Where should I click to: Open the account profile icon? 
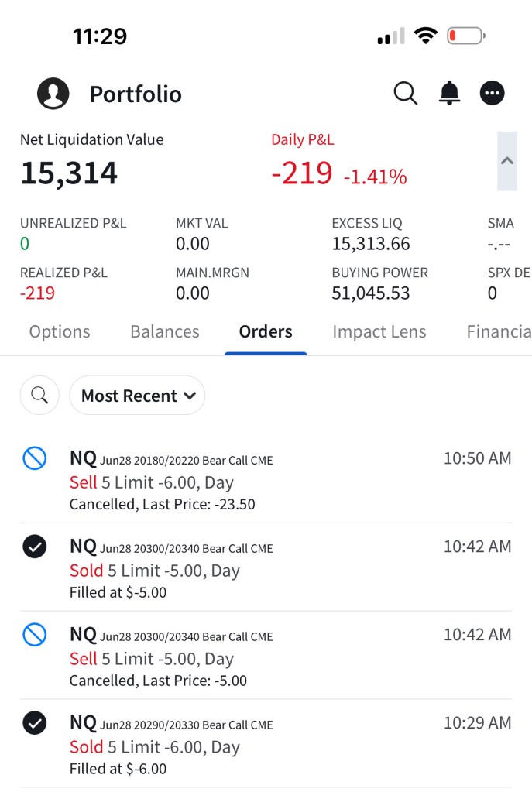click(53, 94)
